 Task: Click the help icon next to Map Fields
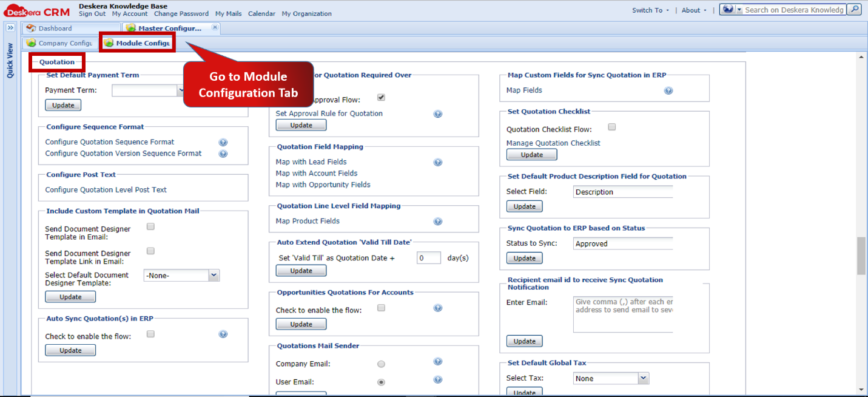(668, 90)
